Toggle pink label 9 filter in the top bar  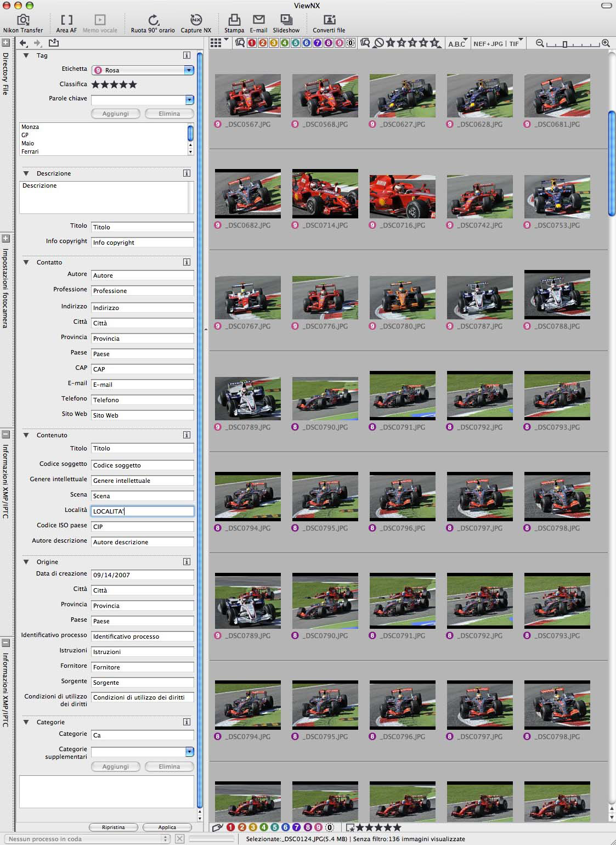[x=340, y=43]
